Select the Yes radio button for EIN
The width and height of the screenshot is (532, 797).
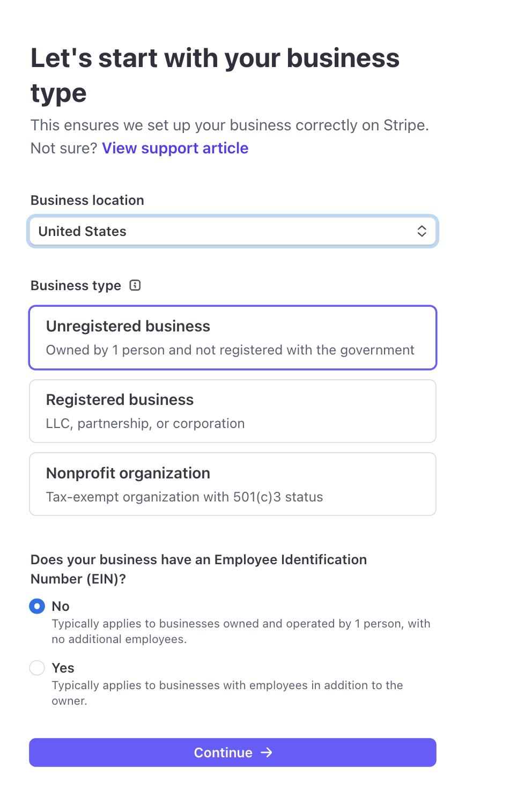pos(37,668)
